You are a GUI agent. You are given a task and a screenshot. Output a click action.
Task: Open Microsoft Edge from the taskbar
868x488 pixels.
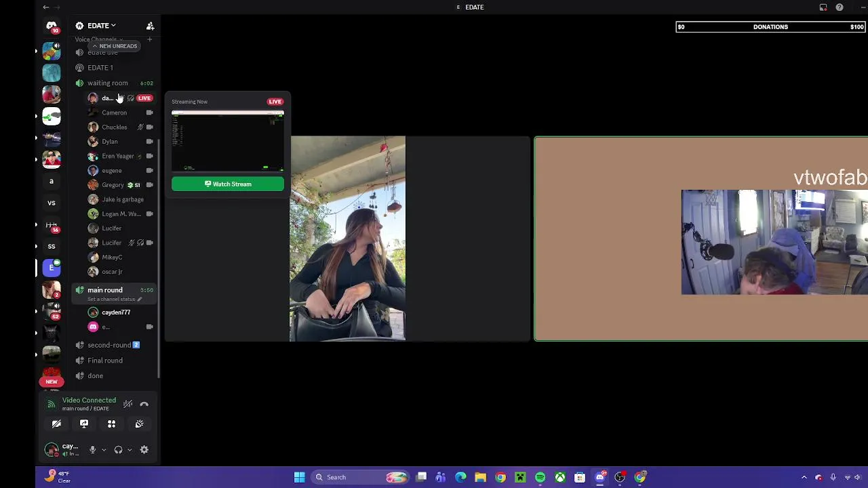(460, 477)
